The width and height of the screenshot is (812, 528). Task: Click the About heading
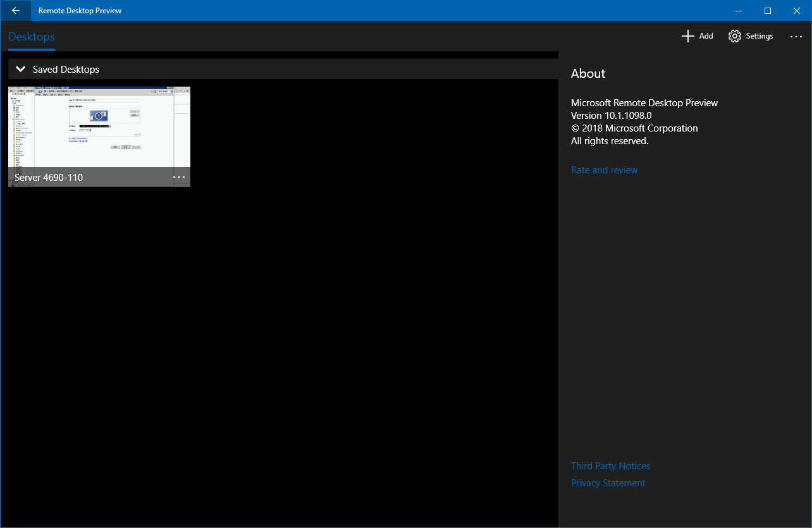click(x=588, y=73)
